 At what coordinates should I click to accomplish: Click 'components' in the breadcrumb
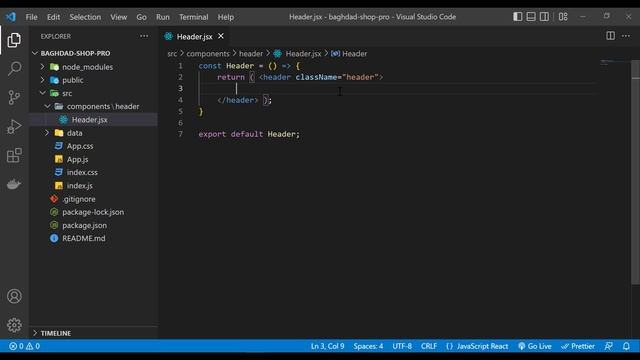coord(208,53)
